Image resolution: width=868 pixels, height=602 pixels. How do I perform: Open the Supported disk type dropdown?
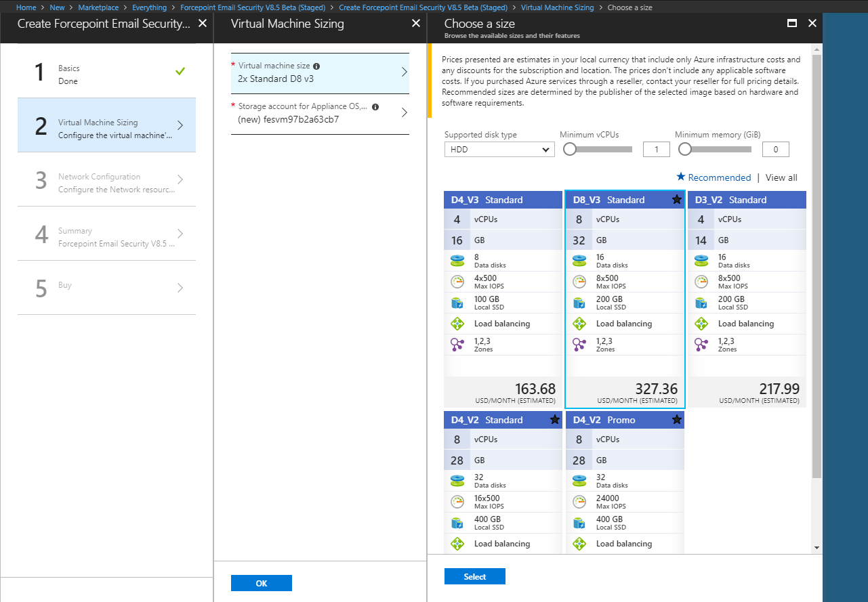pyautogui.click(x=499, y=150)
